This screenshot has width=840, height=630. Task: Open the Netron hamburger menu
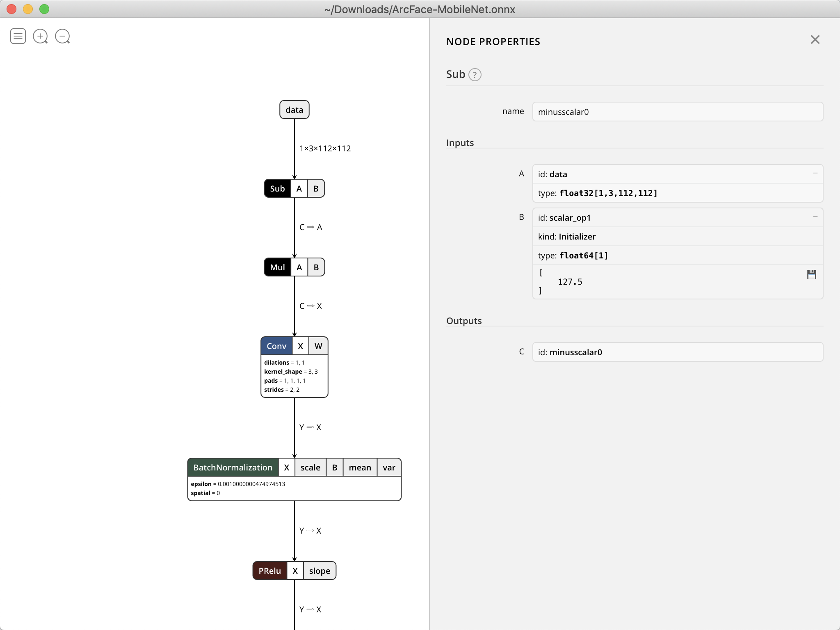tap(18, 36)
